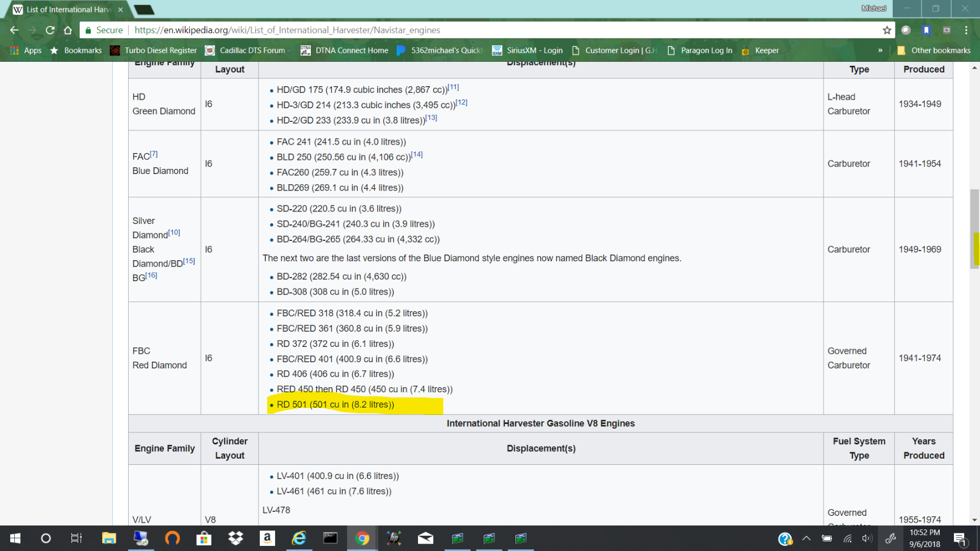Viewport: 980px width, 551px height.
Task: Open Dropbox from taskbar
Action: click(235, 539)
